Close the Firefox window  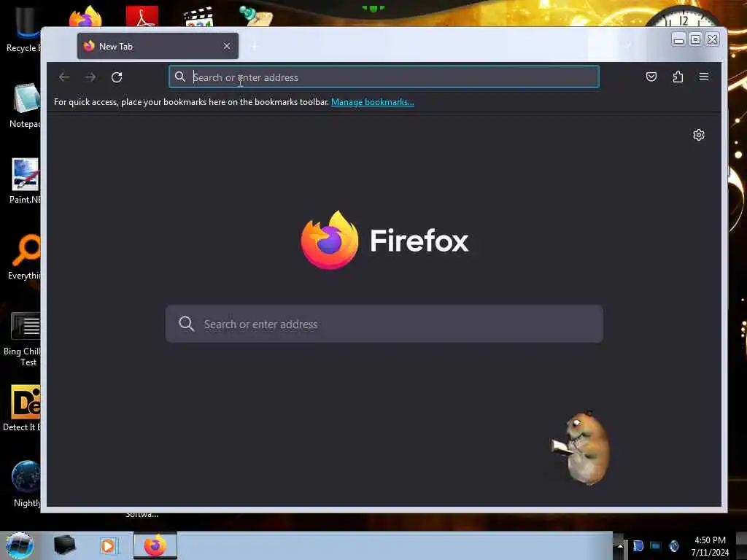[x=713, y=39]
